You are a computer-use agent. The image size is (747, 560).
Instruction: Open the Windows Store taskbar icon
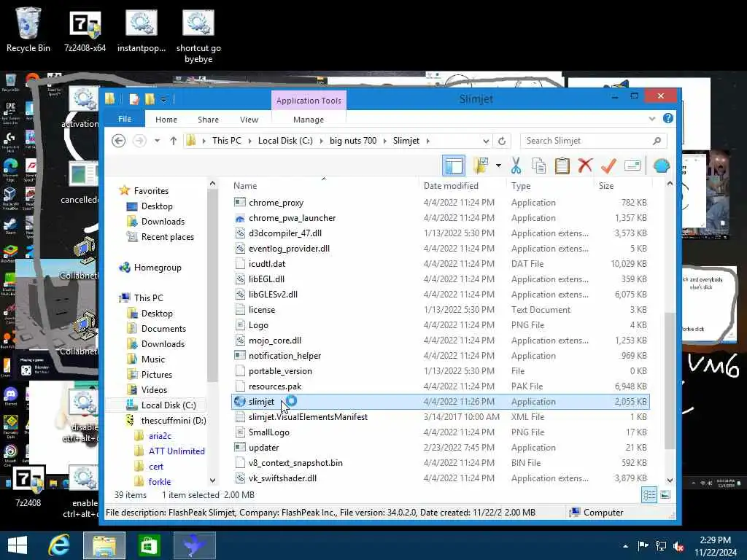pos(149,545)
